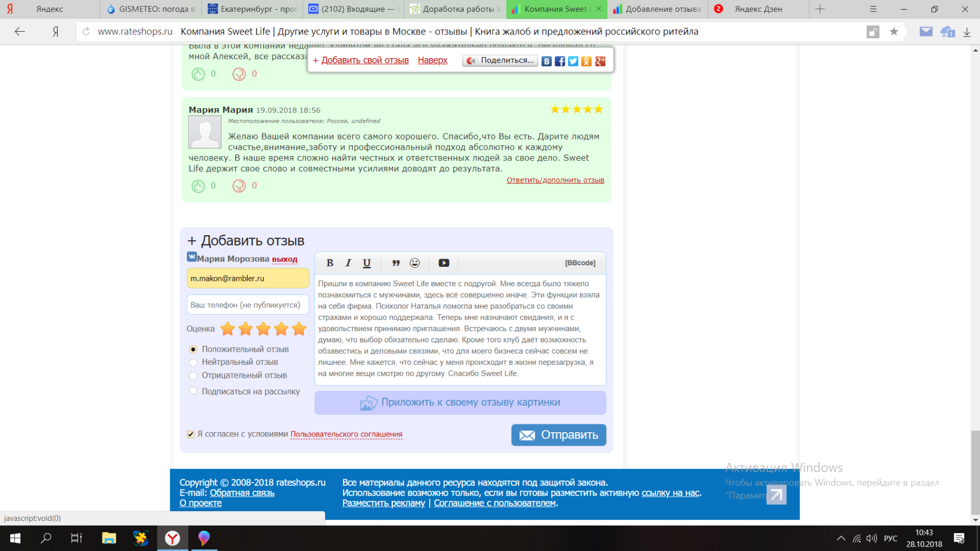Bookmark this page with star icon
Screen dimensions: 980x551
tap(894, 32)
